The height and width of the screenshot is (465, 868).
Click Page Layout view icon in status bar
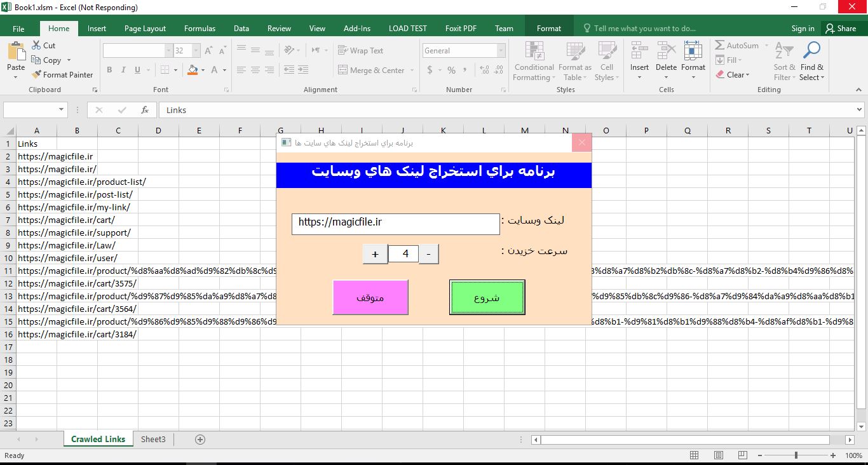[719, 455]
